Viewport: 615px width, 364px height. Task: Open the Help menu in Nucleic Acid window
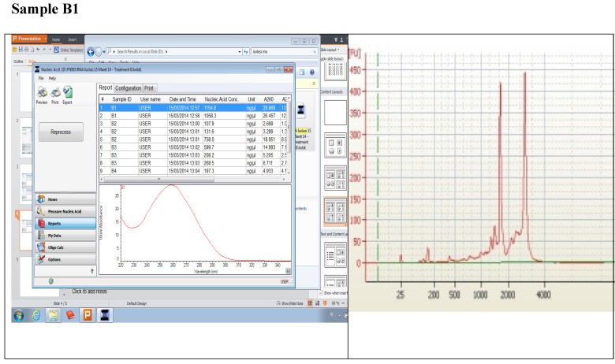(52, 78)
